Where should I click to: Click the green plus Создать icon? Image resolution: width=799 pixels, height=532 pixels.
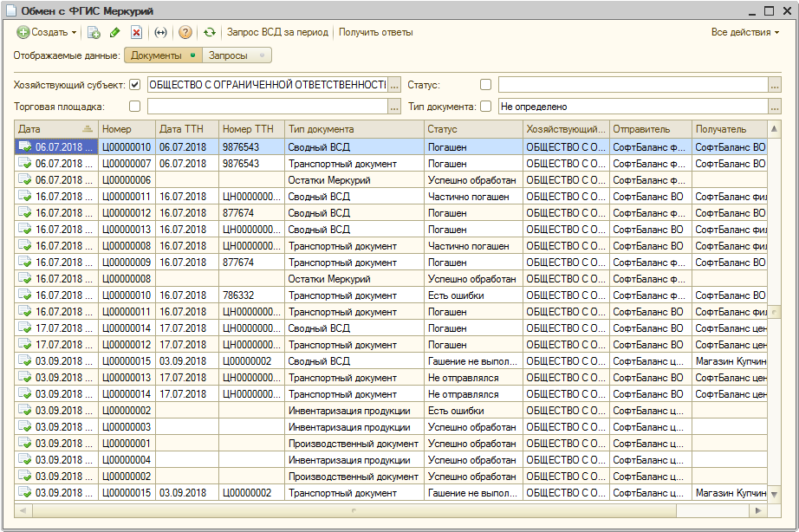[x=23, y=32]
